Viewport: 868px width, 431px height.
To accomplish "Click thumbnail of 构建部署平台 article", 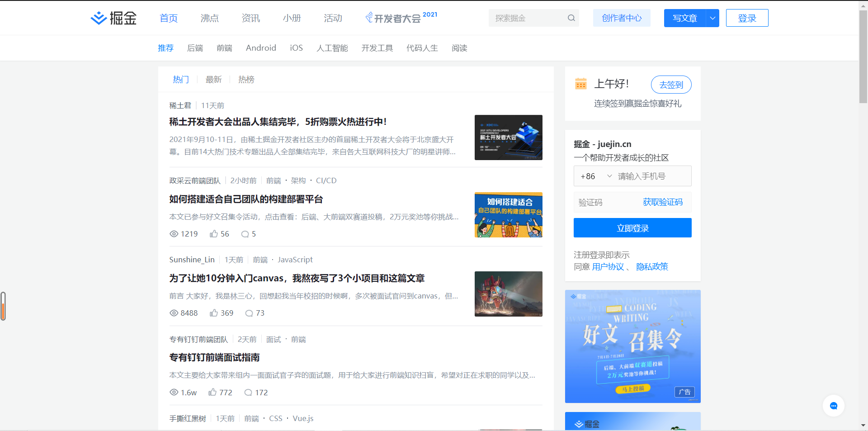I will [509, 215].
